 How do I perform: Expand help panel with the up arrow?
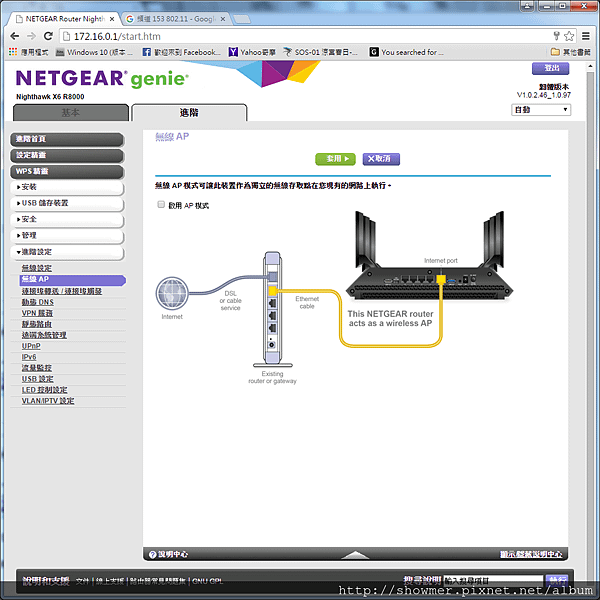[355, 554]
